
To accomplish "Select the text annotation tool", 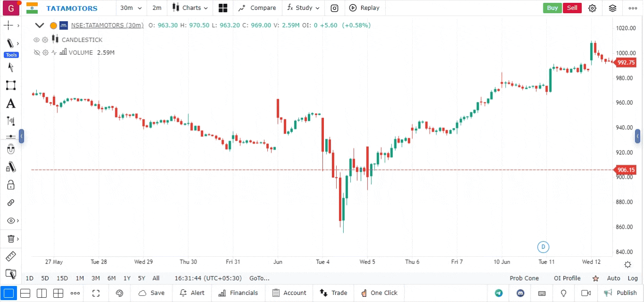I will (x=10, y=104).
